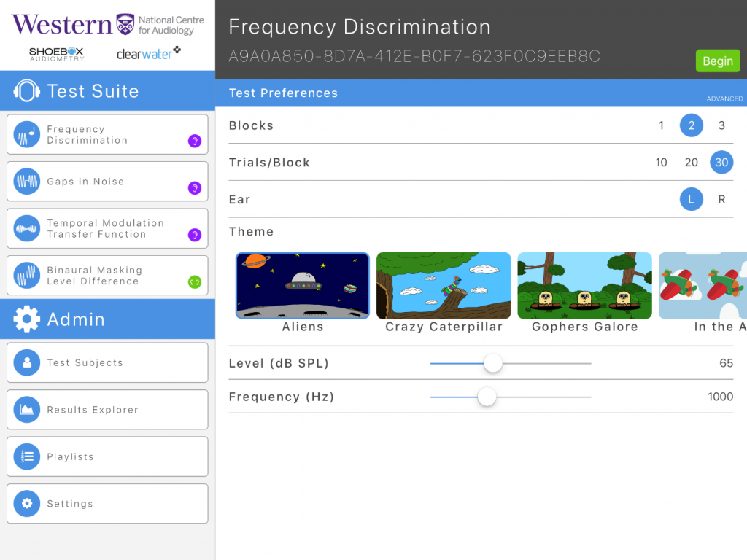
Task: Adjust the Level (dB SPL) slider
Action: (x=492, y=363)
